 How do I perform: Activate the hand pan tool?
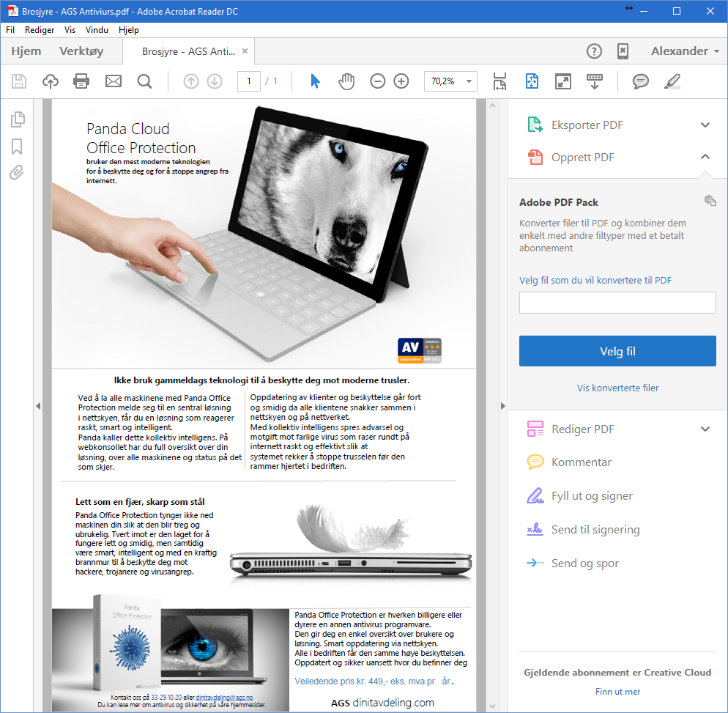[346, 81]
